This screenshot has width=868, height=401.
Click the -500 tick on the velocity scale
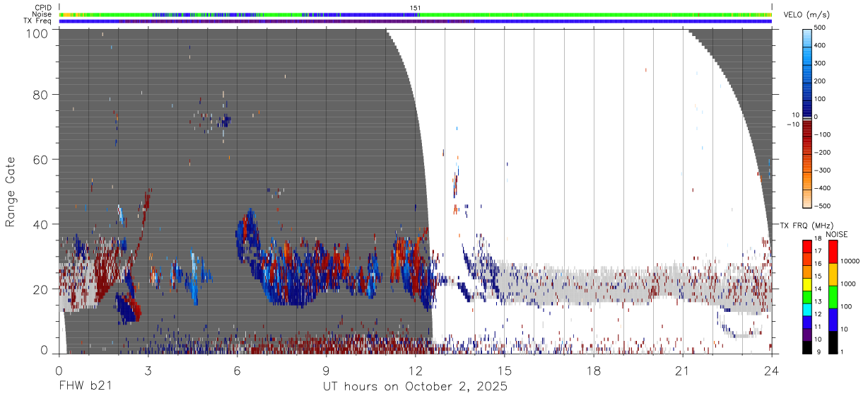(x=823, y=206)
